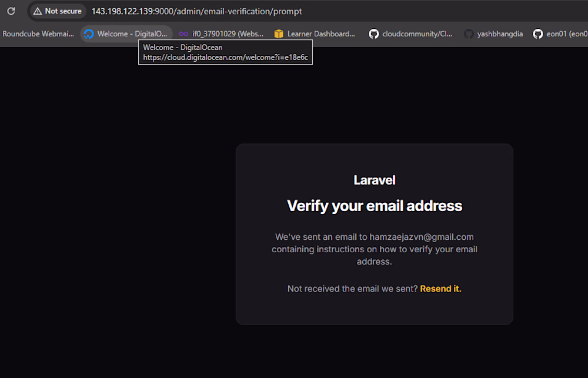Click the cloudcommunity GitHub icon

373,34
